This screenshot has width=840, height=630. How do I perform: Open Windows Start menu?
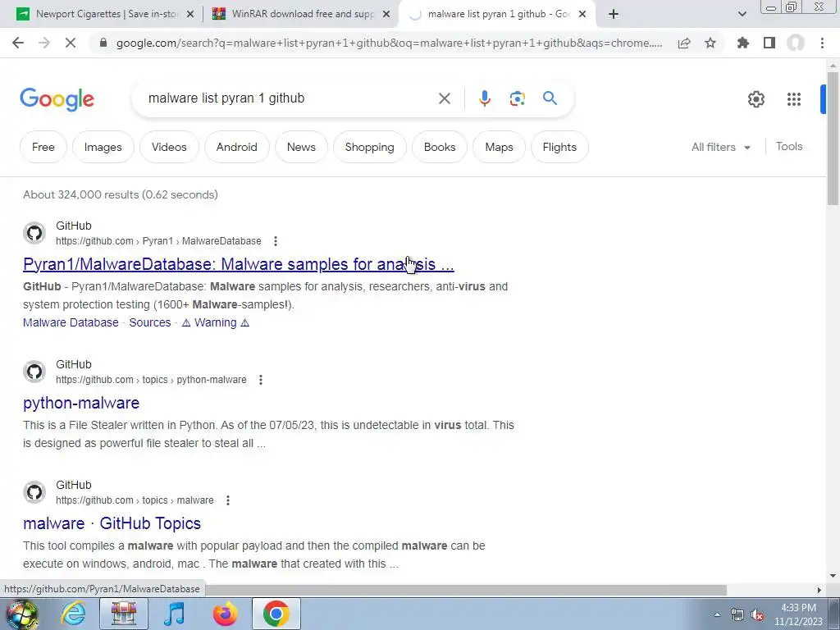point(21,614)
